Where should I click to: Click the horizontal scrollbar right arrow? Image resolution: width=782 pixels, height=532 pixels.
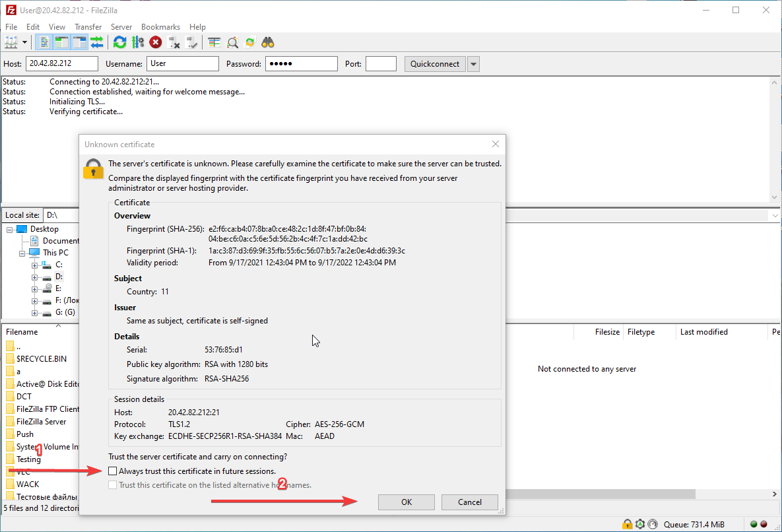(775, 494)
